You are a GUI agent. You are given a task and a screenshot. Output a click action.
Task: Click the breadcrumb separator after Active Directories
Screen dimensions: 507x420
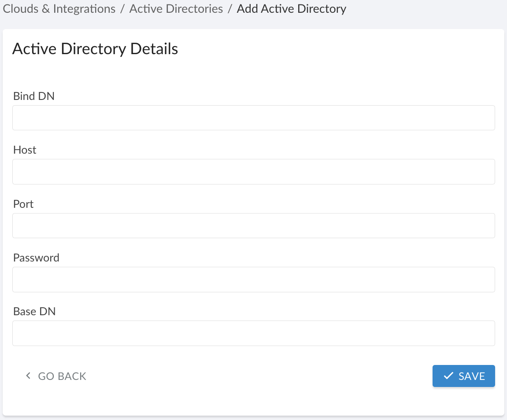(229, 9)
